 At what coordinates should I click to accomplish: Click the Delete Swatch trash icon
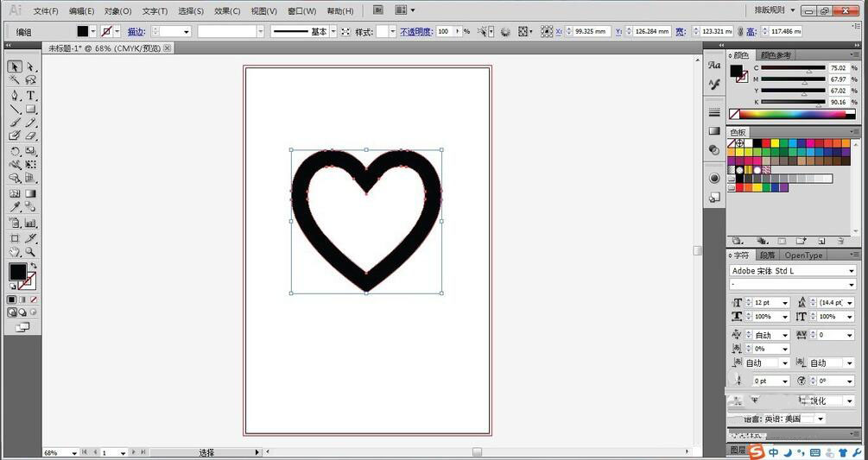[841, 241]
